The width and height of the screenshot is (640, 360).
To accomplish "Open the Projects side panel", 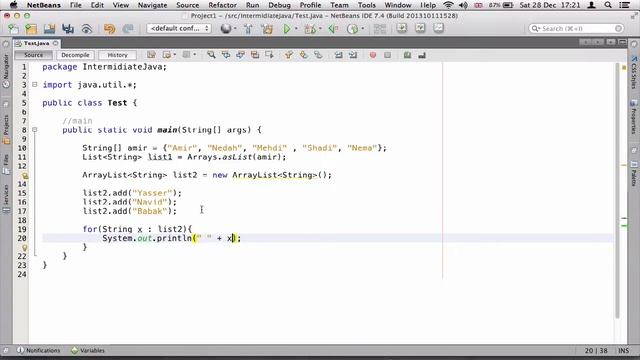I will (x=6, y=129).
